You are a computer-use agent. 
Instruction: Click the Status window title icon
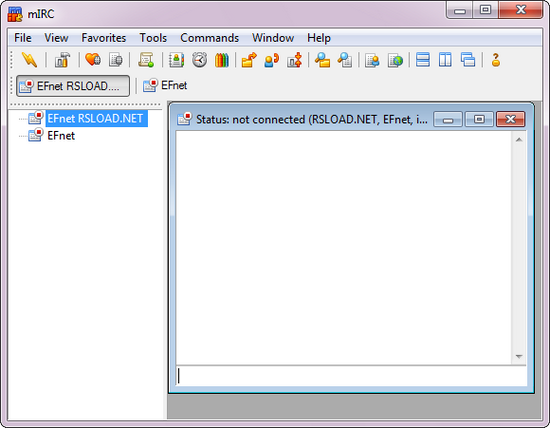click(x=185, y=119)
